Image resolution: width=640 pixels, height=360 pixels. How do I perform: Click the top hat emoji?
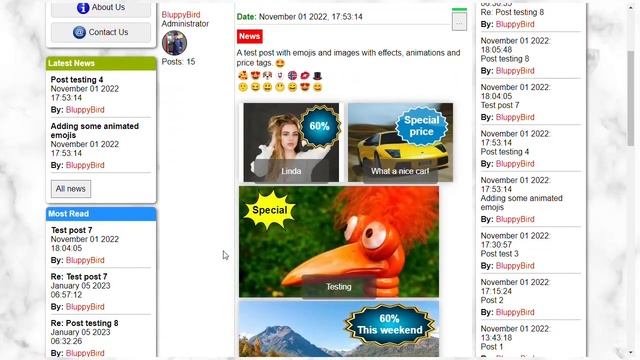point(317,76)
